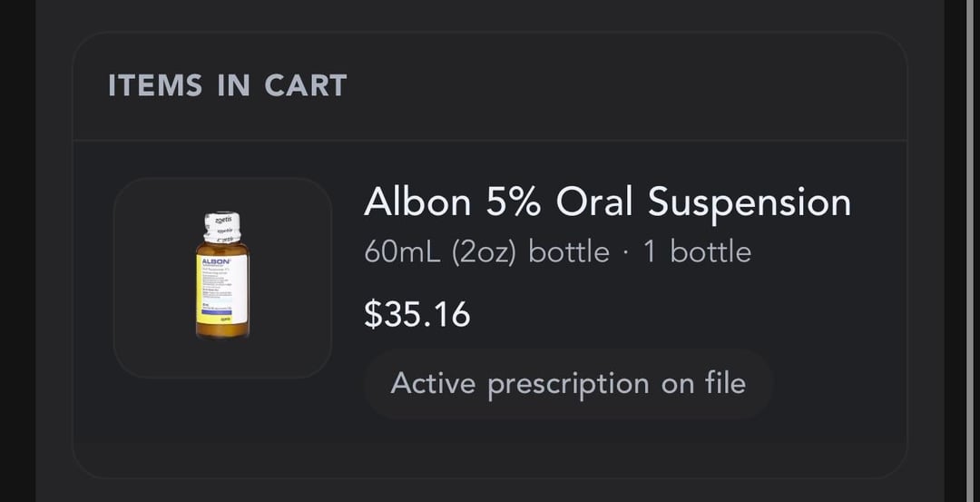The width and height of the screenshot is (980, 502).
Task: Click the word Active in status badge
Action: click(433, 383)
